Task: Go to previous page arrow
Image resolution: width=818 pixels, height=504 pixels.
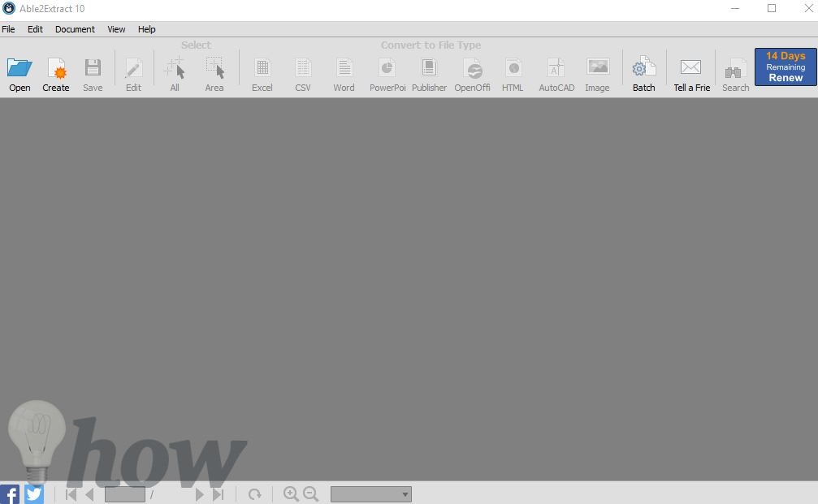Action: click(x=89, y=494)
